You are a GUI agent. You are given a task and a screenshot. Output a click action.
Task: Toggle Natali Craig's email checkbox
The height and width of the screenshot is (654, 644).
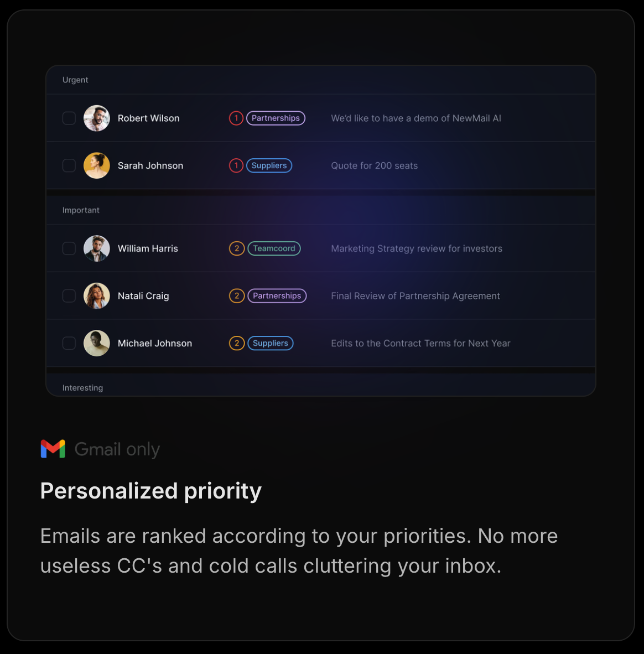click(69, 296)
